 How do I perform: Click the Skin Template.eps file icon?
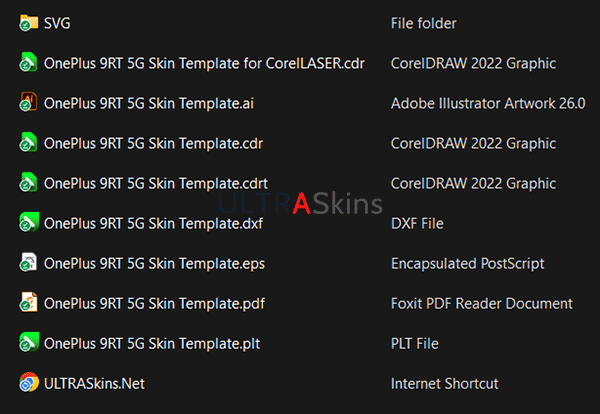point(28,263)
